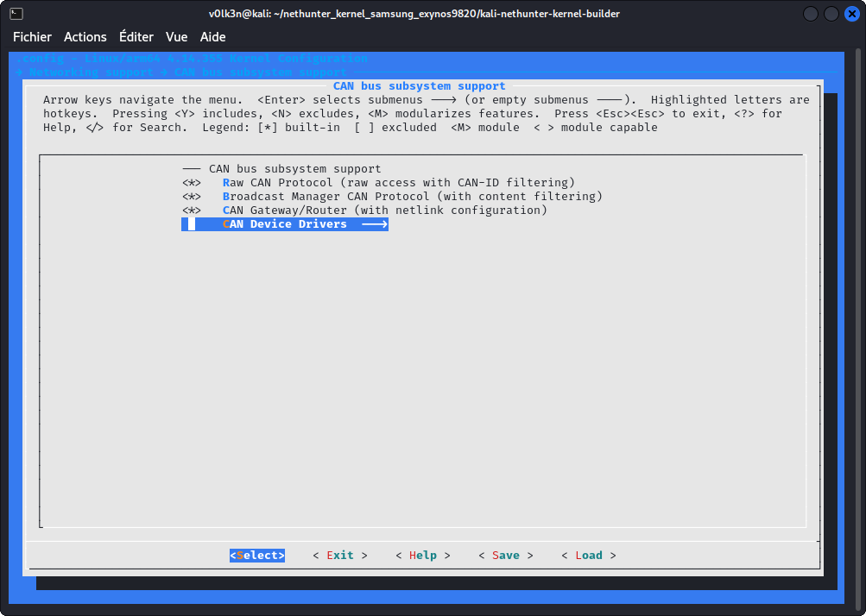Close the terminal window

click(x=850, y=14)
